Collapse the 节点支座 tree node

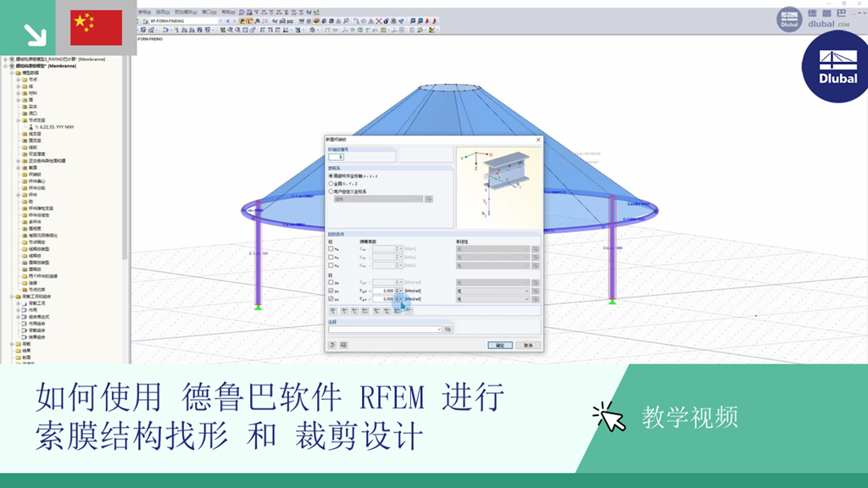(19, 120)
